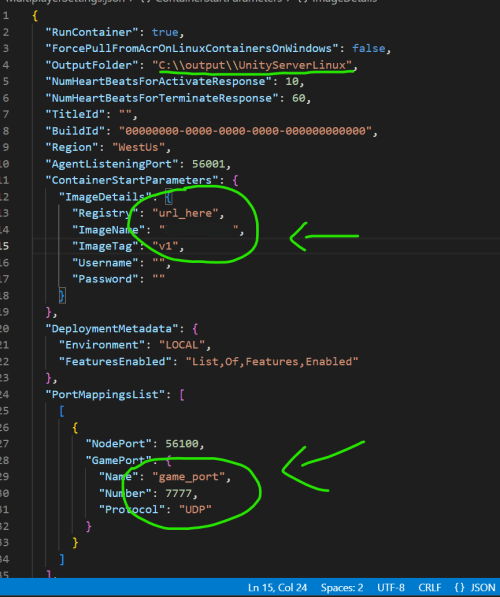Viewport: 500px width, 597px height.
Task: Click the value 10 for activate response
Action: 292,81
